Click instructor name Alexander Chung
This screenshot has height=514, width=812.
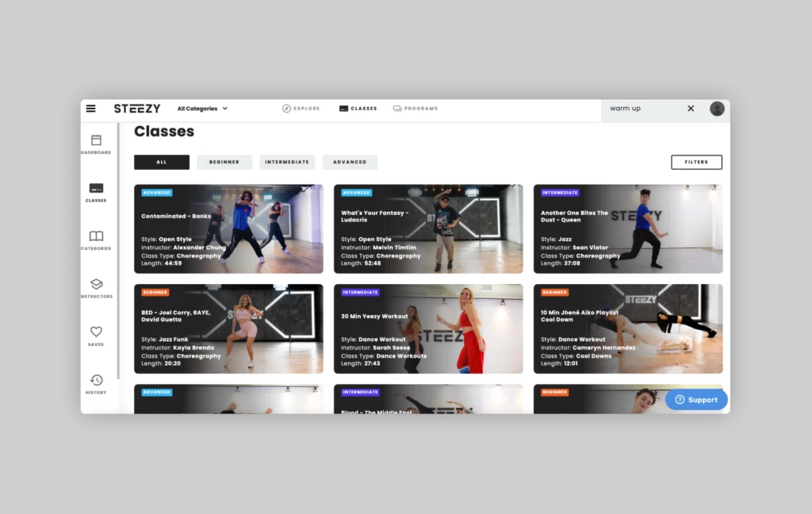pos(199,247)
